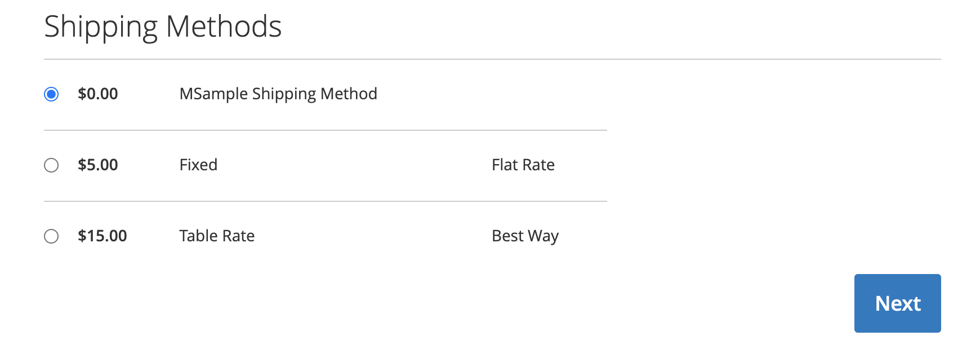
Task: Click the $5.00 price label
Action: tap(98, 165)
